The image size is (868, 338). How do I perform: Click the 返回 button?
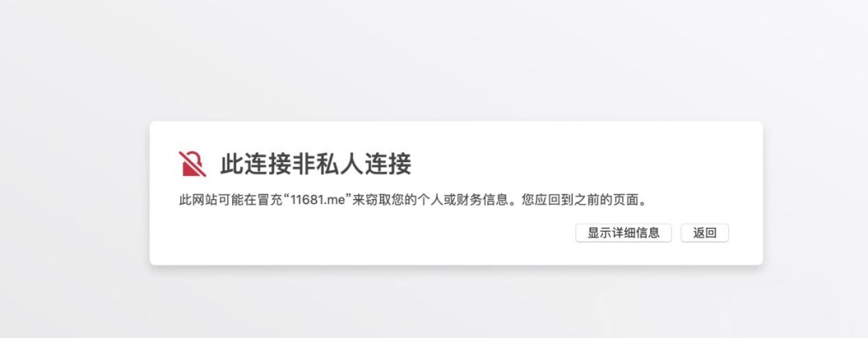[705, 233]
